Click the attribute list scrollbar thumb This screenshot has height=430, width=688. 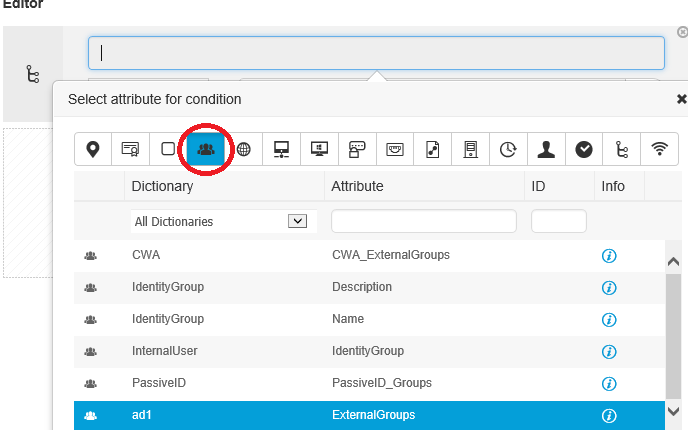click(x=673, y=337)
